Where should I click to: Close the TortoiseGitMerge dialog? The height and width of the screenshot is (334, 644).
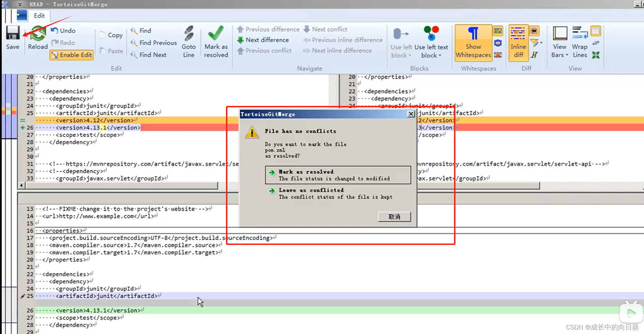tap(411, 114)
